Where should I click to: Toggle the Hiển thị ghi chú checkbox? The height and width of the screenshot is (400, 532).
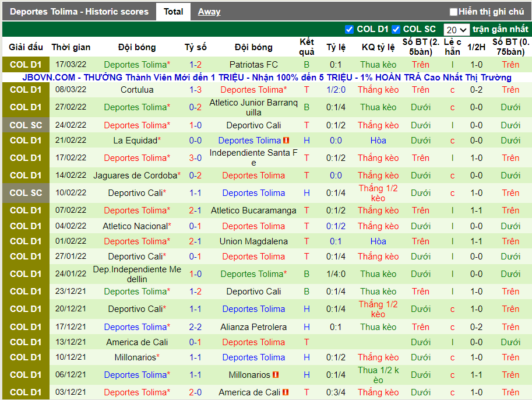(453, 12)
